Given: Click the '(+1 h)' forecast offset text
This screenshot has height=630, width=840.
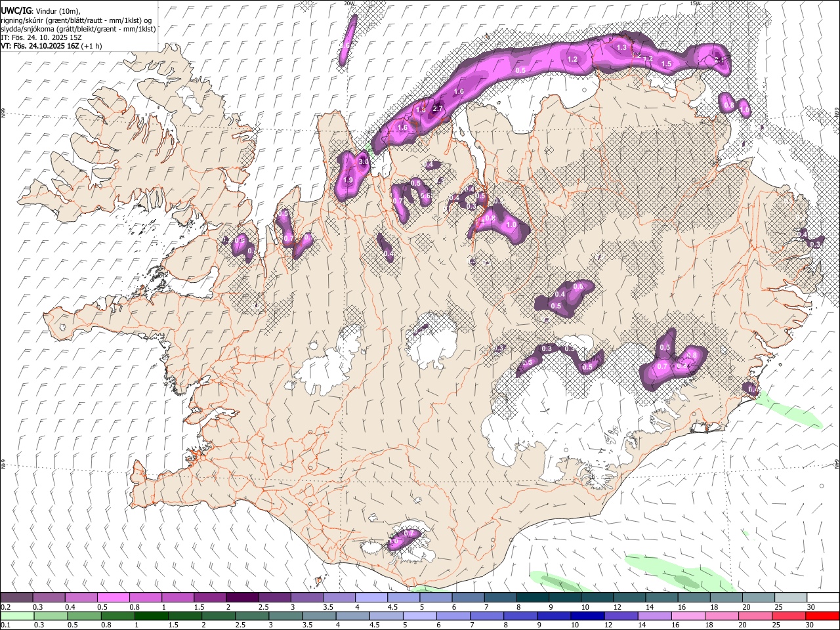Looking at the screenshot, I should [x=91, y=46].
